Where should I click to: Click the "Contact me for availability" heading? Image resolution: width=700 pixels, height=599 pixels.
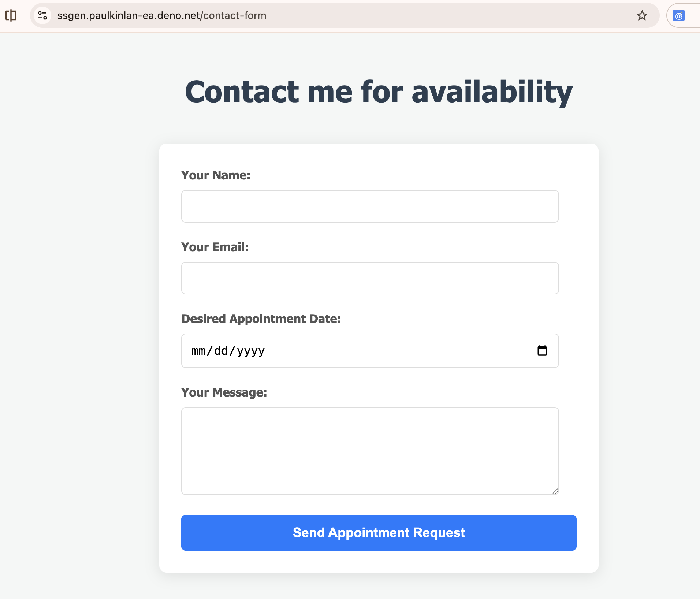(379, 92)
